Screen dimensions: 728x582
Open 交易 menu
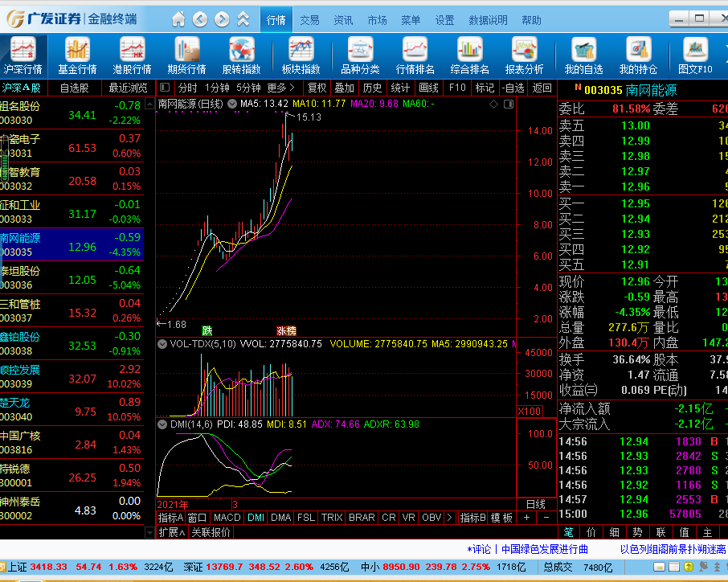click(x=309, y=20)
